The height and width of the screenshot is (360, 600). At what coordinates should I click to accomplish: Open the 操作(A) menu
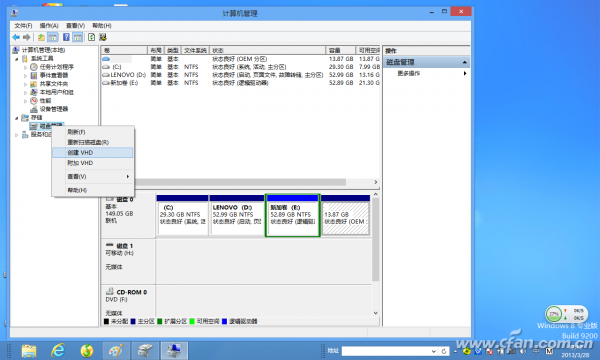point(49,26)
